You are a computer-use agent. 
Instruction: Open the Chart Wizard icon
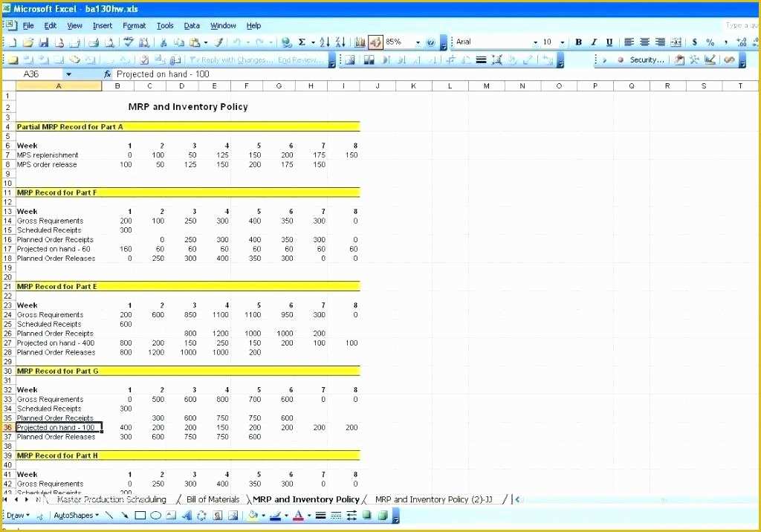360,42
